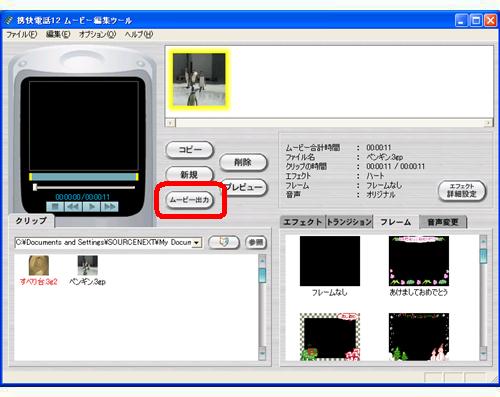
Task: Click the folder icon button beside path
Action: [224, 242]
